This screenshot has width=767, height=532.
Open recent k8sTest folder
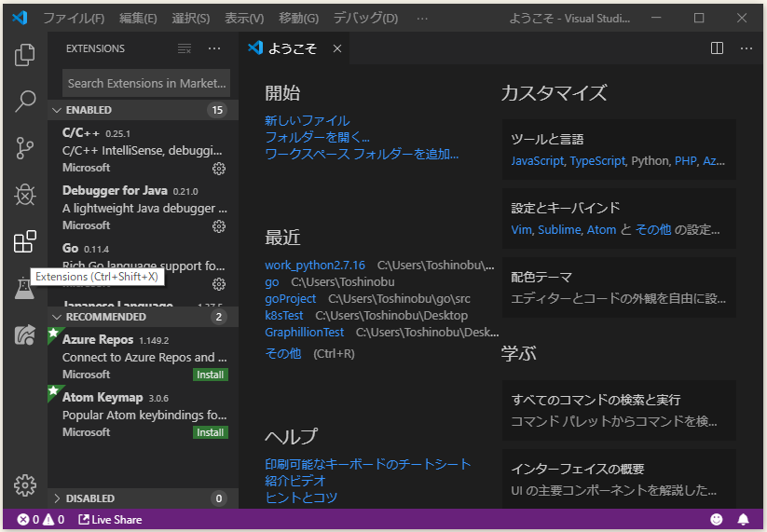(283, 316)
